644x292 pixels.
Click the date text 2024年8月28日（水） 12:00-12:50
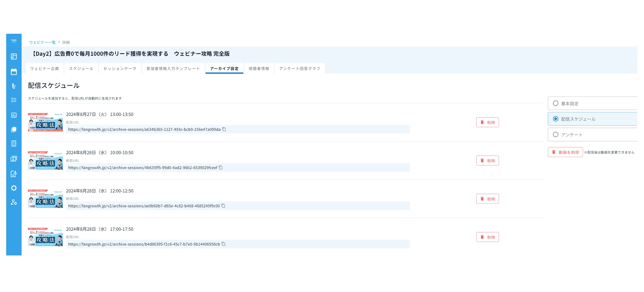[99, 191]
